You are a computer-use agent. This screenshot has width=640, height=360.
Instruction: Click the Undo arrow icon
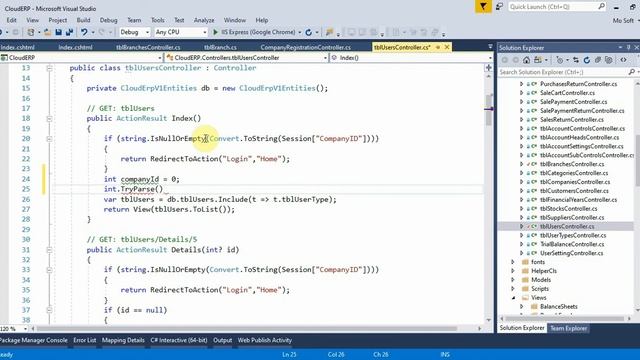84,32
